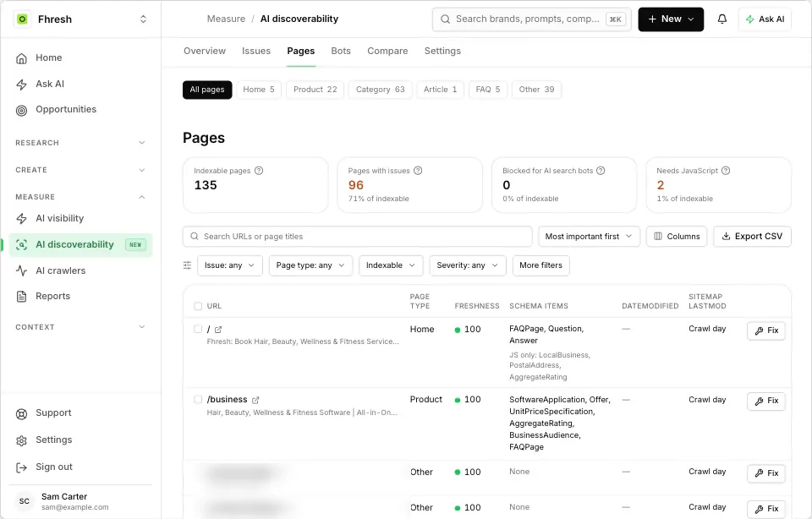Click the download icon on Export CSV

(726, 237)
